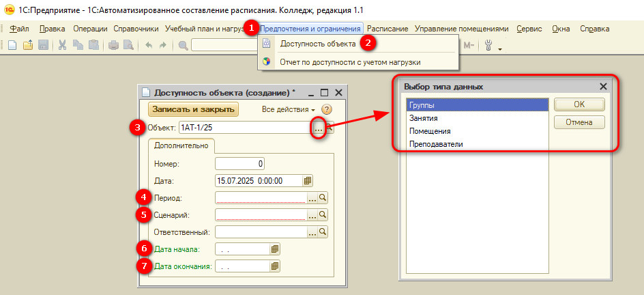
Task: Click the Дата field showing 15.07.2025
Action: click(x=259, y=180)
